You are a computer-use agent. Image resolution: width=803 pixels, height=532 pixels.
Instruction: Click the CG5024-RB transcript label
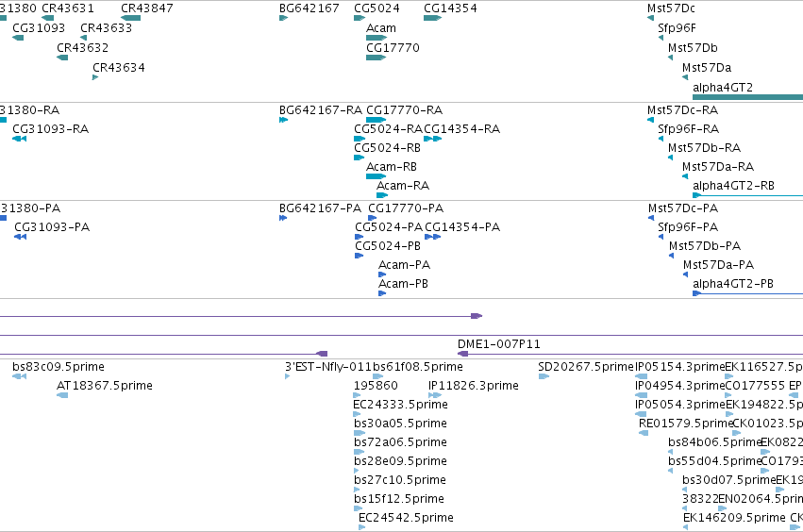click(387, 148)
